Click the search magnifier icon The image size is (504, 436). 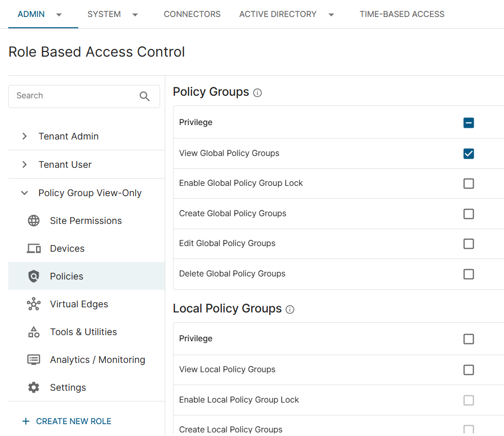(145, 96)
